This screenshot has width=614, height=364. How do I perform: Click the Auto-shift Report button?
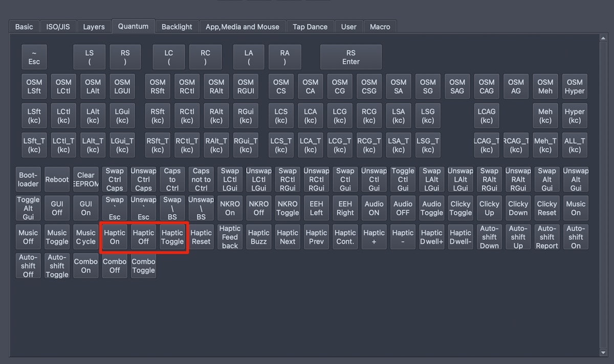547,237
